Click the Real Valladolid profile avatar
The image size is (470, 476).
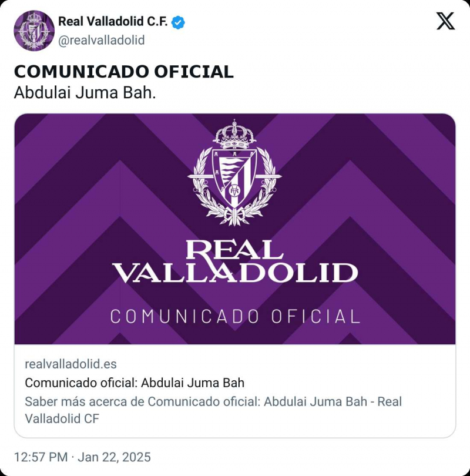click(34, 31)
